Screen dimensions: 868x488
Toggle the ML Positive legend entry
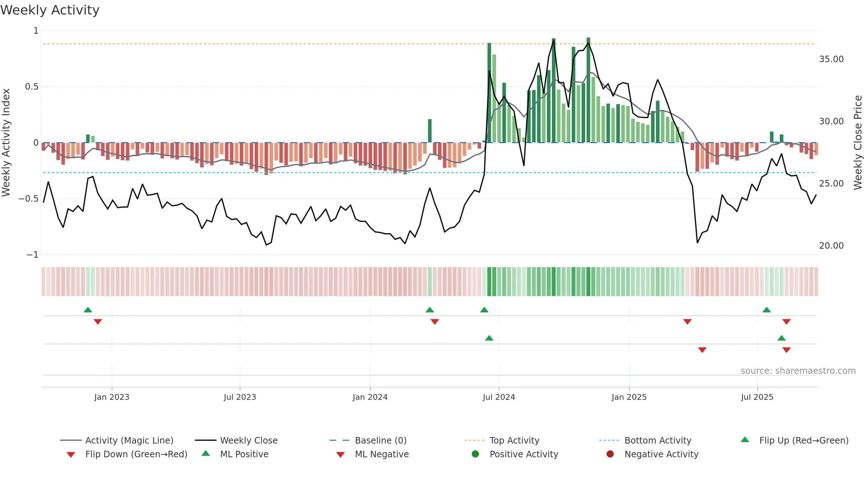[x=235, y=454]
